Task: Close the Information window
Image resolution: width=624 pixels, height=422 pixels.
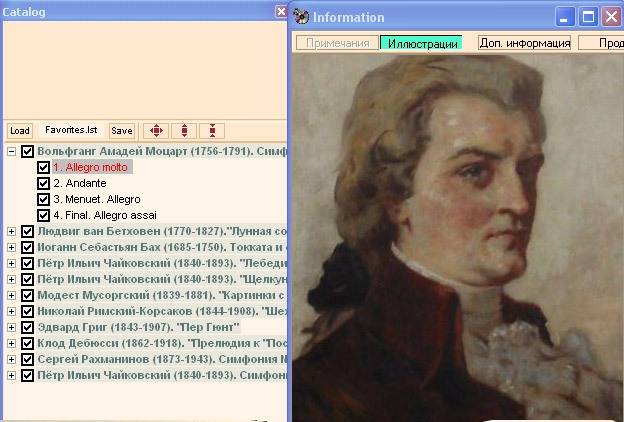Action: click(x=611, y=17)
